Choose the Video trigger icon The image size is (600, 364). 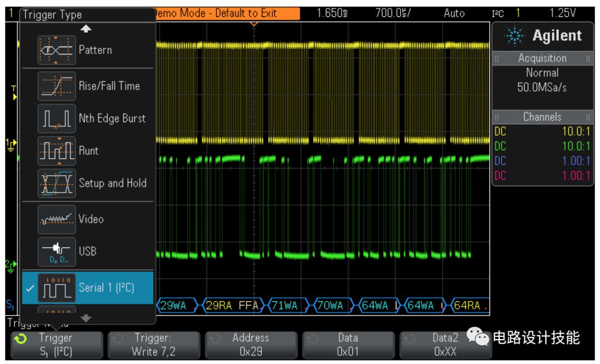(x=57, y=219)
